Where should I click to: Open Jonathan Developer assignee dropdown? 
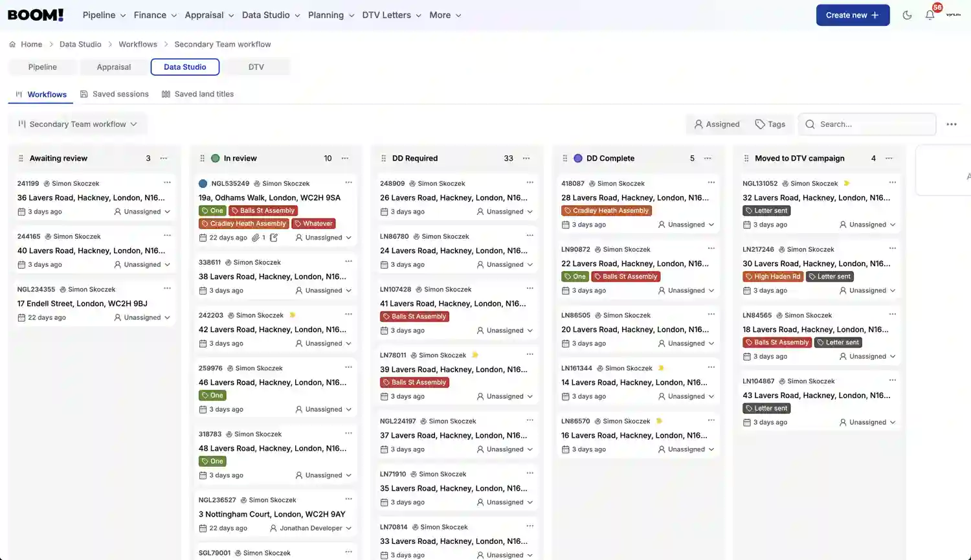click(311, 528)
